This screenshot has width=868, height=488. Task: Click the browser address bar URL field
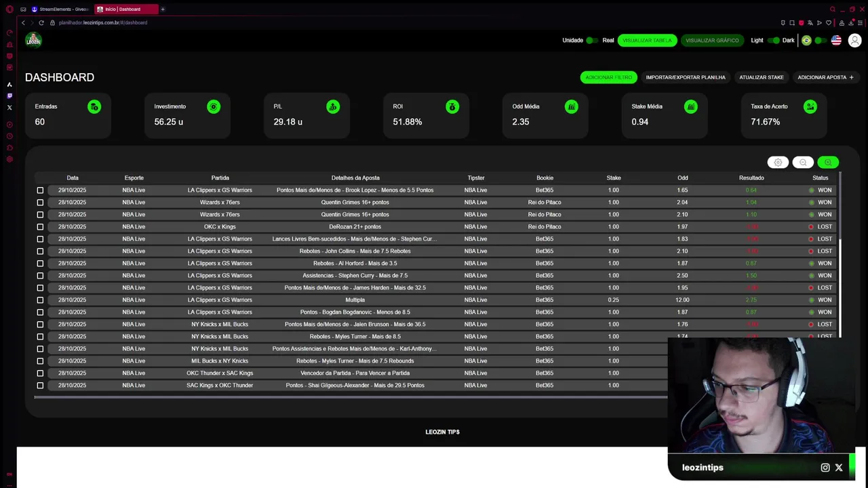tap(103, 22)
